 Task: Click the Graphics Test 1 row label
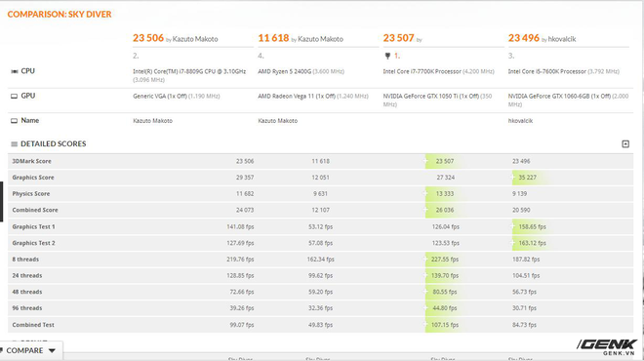33,226
